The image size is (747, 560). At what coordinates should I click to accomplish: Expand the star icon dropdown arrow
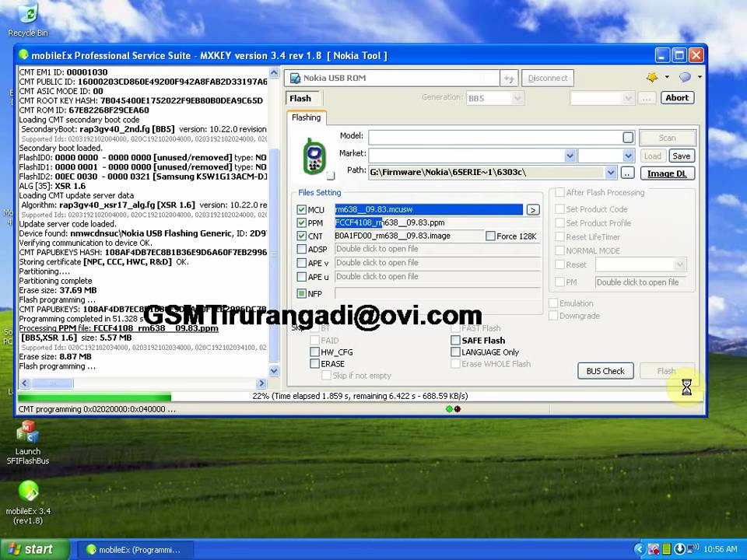[x=667, y=77]
